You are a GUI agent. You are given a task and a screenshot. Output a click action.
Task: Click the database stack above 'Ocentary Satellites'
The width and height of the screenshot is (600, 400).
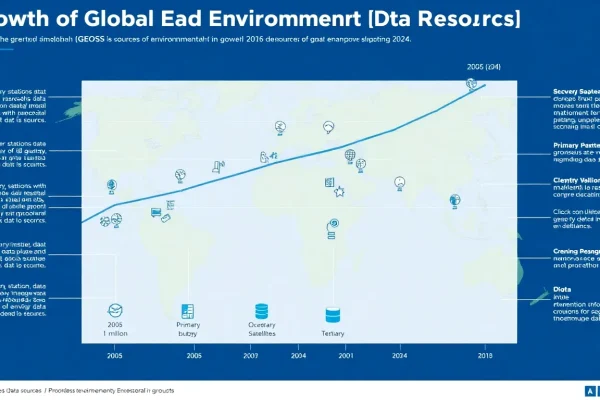coord(262,311)
